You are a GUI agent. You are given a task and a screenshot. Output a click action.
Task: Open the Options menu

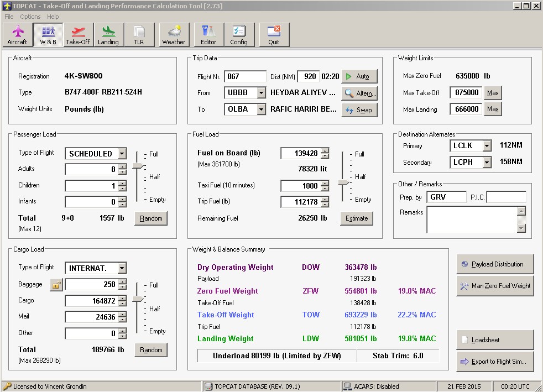click(30, 17)
